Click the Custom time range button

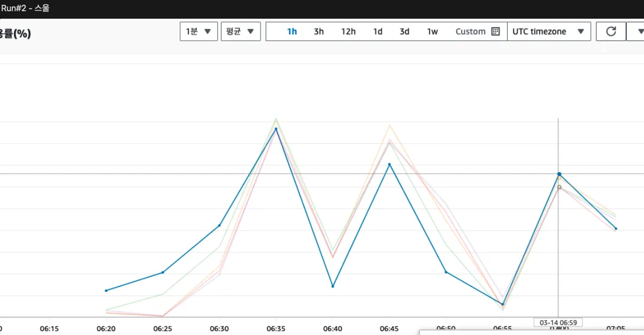click(471, 32)
